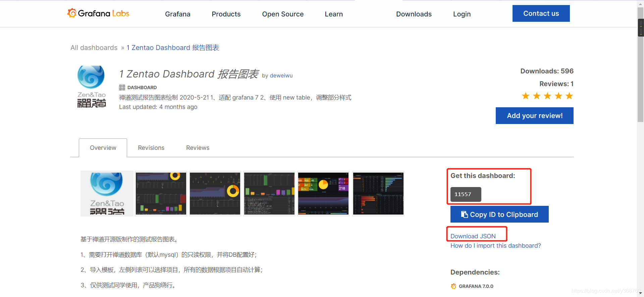Open the third thumbnail with yellow donut chart
This screenshot has height=297, width=644.
pyautogui.click(x=215, y=193)
